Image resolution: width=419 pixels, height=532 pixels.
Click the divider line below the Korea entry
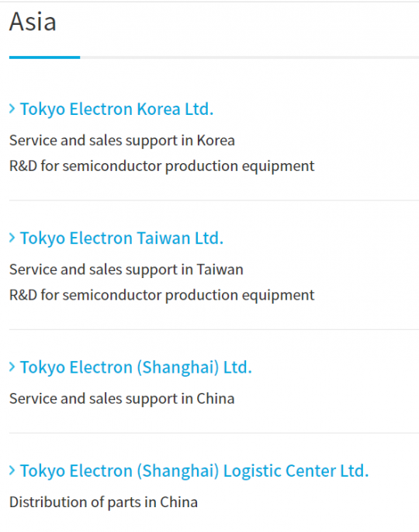pos(214,200)
